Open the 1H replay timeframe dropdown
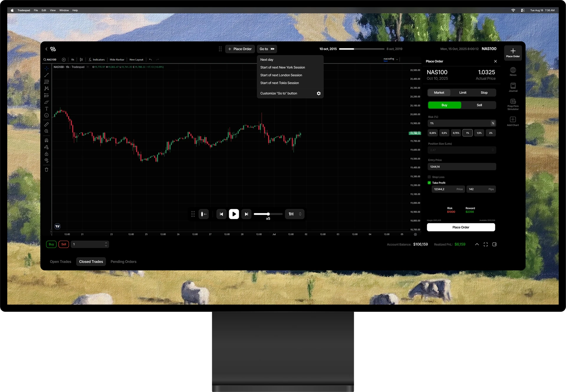 click(x=295, y=214)
